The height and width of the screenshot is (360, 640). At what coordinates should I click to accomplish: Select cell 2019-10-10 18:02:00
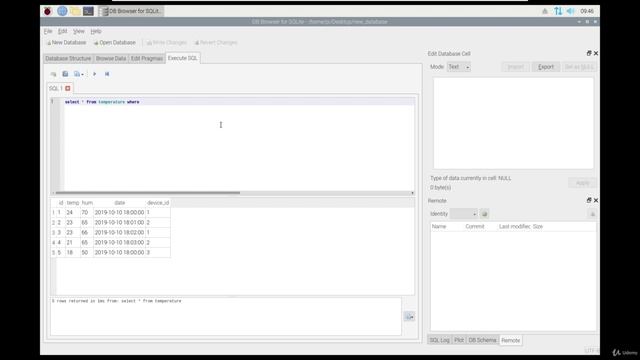[120, 233]
